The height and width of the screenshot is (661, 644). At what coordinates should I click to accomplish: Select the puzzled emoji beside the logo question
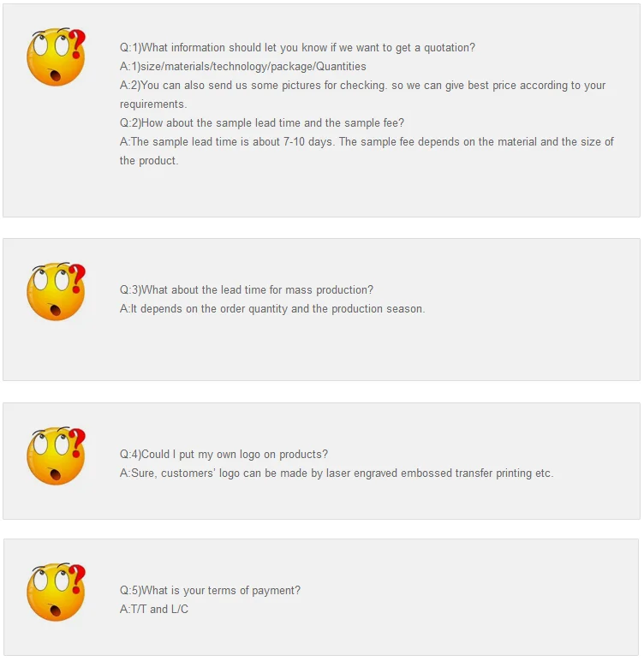[x=55, y=457]
